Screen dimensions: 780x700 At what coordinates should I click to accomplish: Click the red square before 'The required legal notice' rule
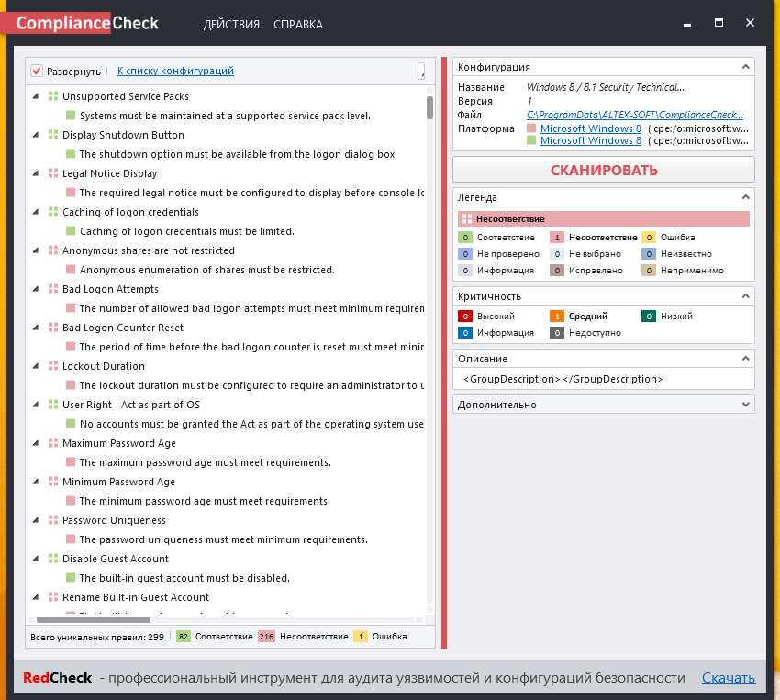click(x=71, y=193)
